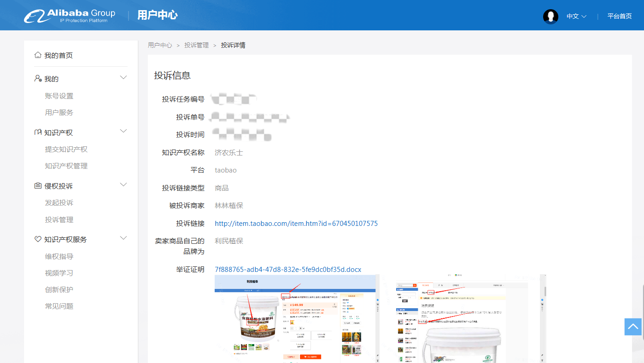The width and height of the screenshot is (644, 363).
Task: Open 账号设置
Action: [59, 96]
